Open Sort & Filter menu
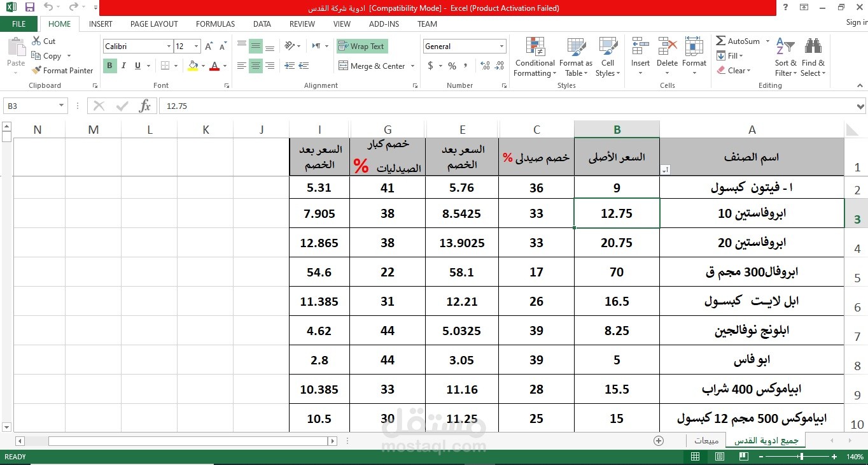This screenshot has height=465, width=868. [x=785, y=57]
